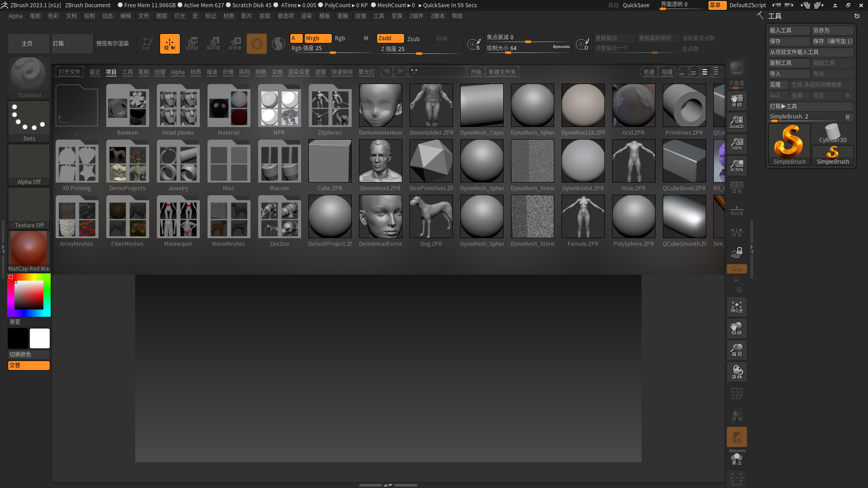Click the QuickSave status icon
The image size is (868, 488).
pos(421,5)
